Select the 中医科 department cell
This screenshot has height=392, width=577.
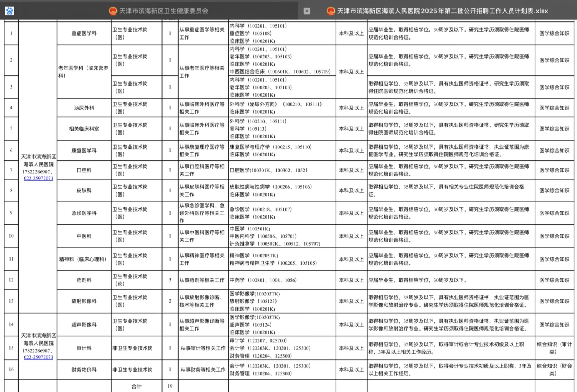click(x=84, y=236)
